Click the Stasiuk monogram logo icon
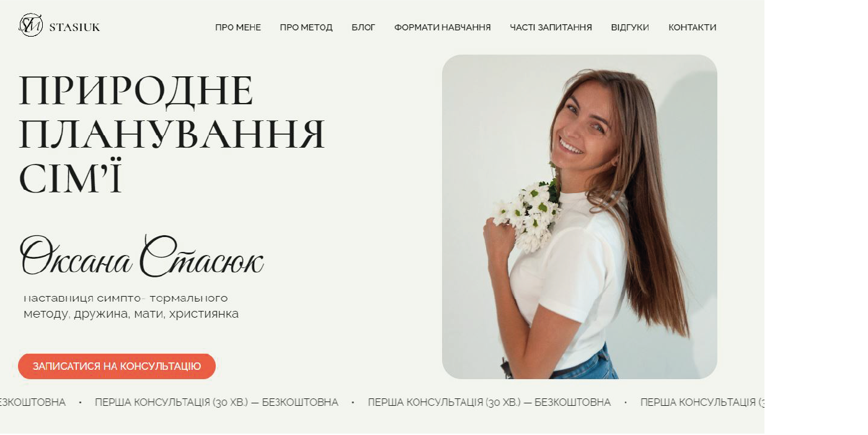The width and height of the screenshot is (868, 435). click(x=31, y=25)
